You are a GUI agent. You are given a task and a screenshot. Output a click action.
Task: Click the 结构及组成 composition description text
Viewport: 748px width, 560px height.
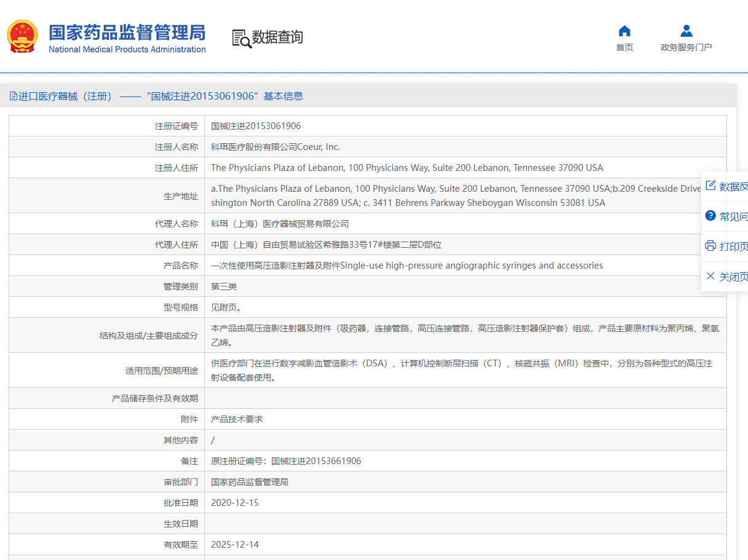tap(465, 335)
